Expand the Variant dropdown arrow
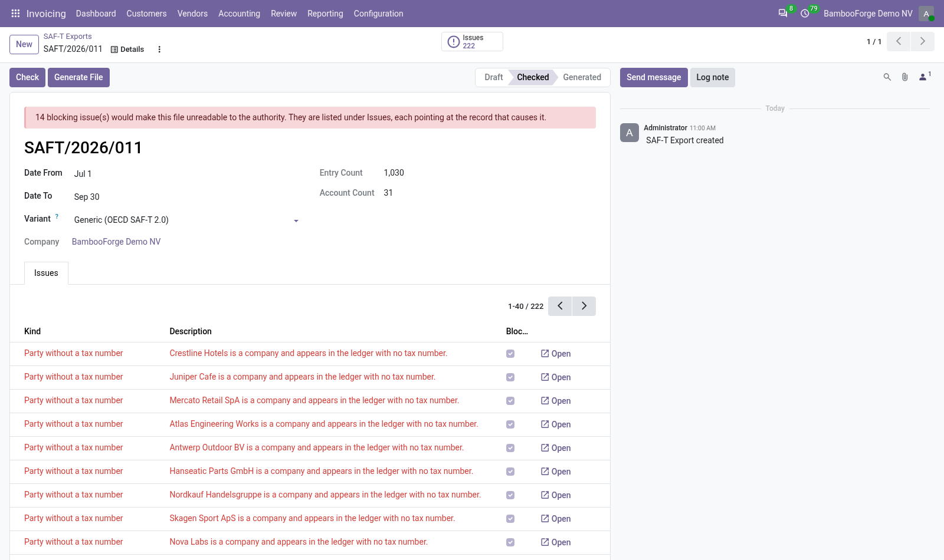 coord(296,221)
